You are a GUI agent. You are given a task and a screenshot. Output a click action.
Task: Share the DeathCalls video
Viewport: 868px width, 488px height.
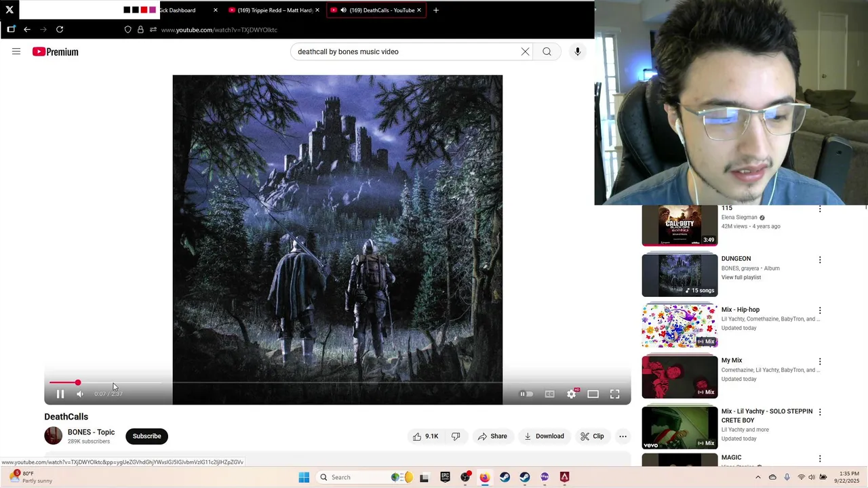pyautogui.click(x=492, y=436)
